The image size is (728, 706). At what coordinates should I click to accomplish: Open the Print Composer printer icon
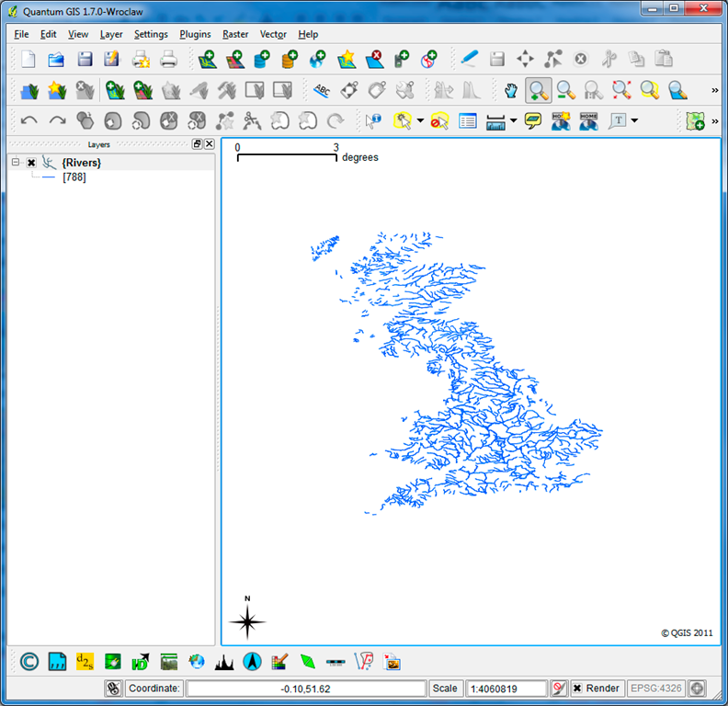168,60
